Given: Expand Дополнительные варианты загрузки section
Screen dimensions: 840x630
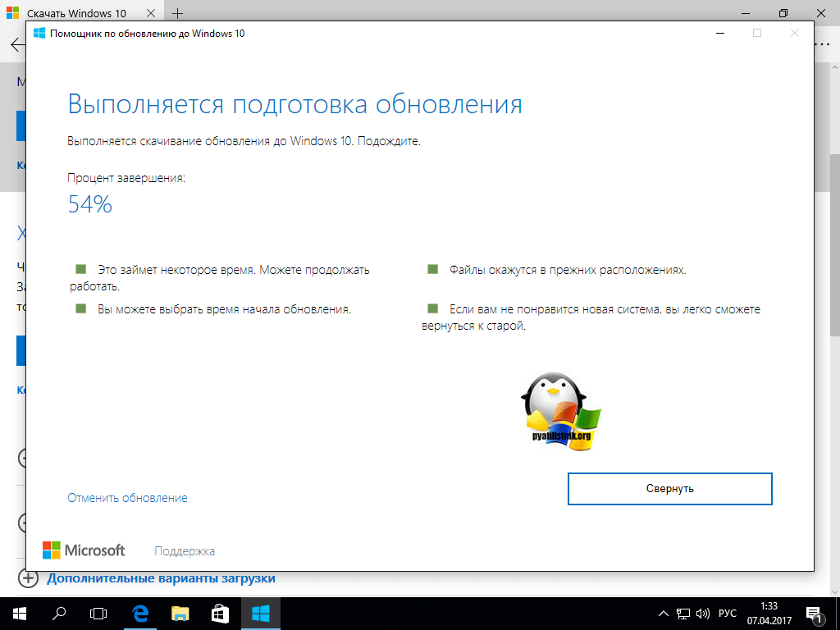Looking at the screenshot, I should 162,578.
